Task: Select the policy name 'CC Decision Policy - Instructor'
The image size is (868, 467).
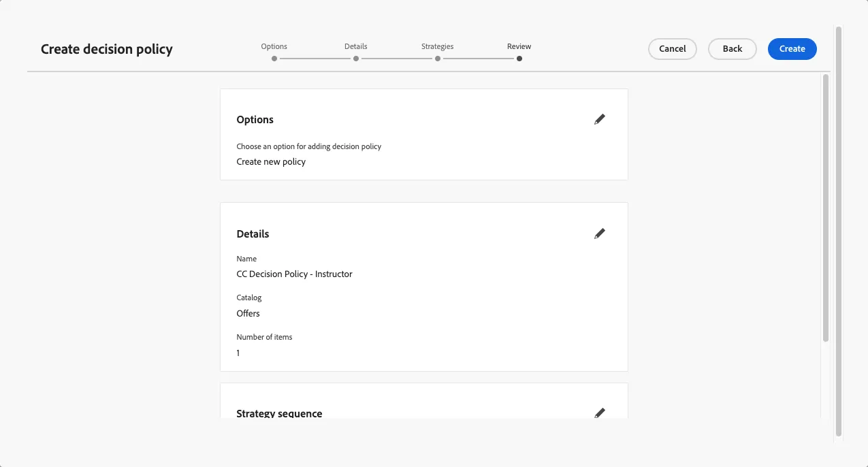Action: [x=294, y=274]
